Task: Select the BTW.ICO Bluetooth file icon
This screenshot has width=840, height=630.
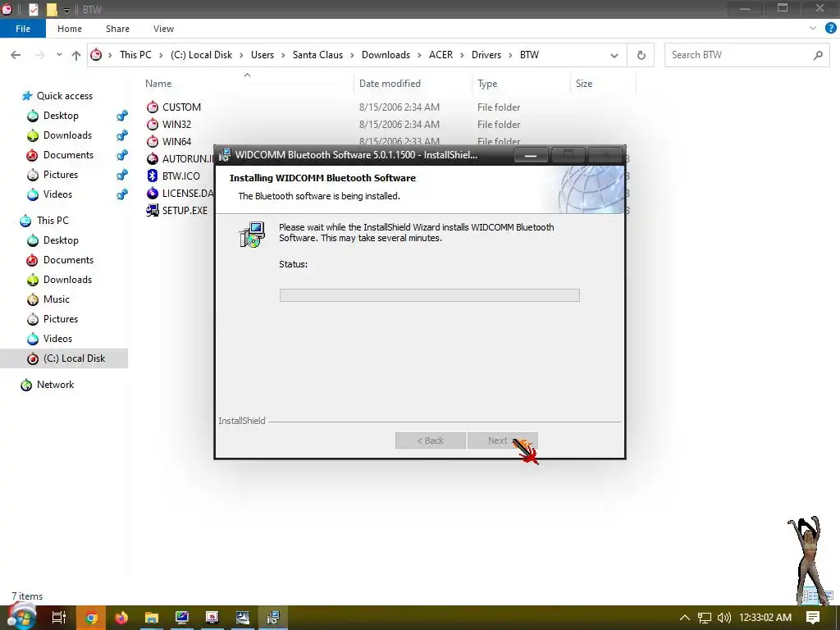Action: pyautogui.click(x=153, y=176)
